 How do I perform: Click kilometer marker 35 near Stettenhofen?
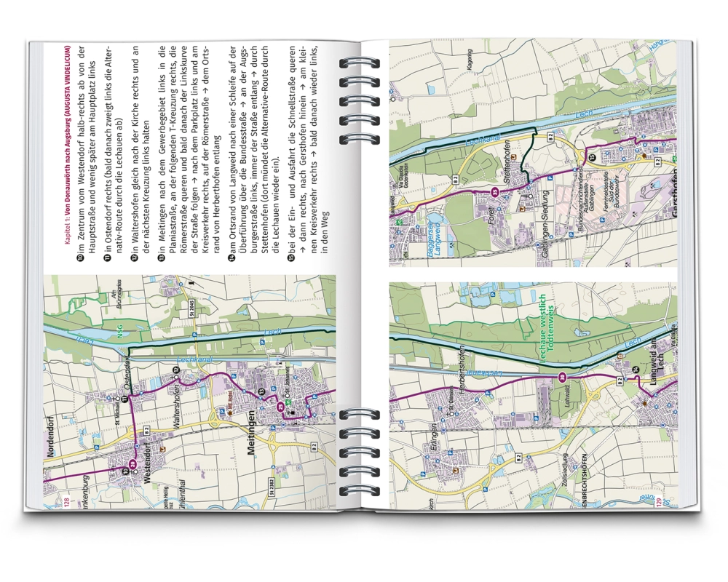point(495,191)
